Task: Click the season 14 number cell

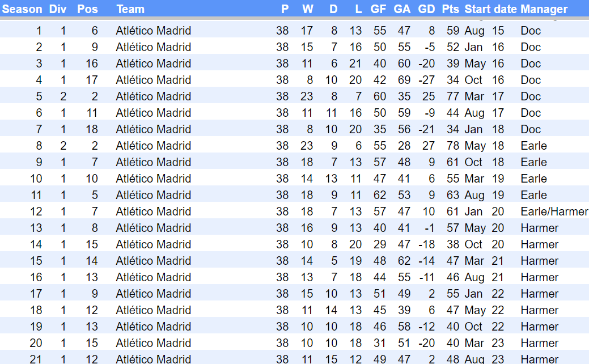Action: 36,244
